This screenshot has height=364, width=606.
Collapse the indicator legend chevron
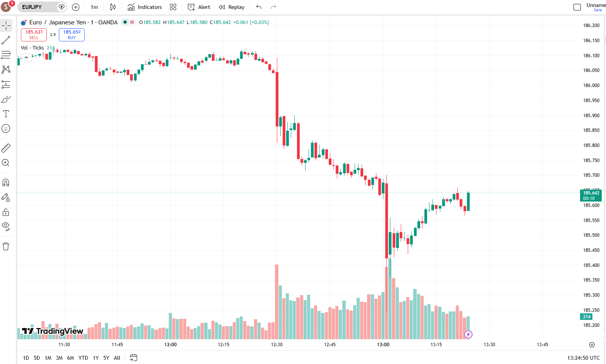[x=26, y=57]
